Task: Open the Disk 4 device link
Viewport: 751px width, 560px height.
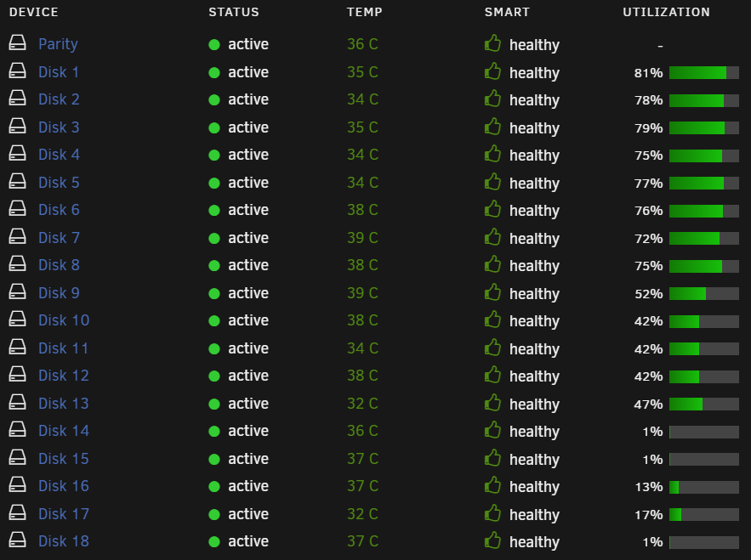Action: (59, 155)
